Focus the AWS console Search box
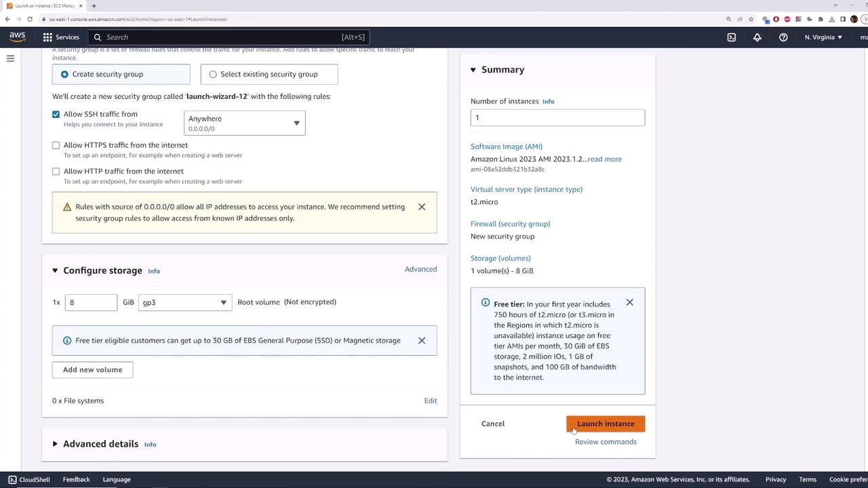868x488 pixels. click(x=229, y=37)
